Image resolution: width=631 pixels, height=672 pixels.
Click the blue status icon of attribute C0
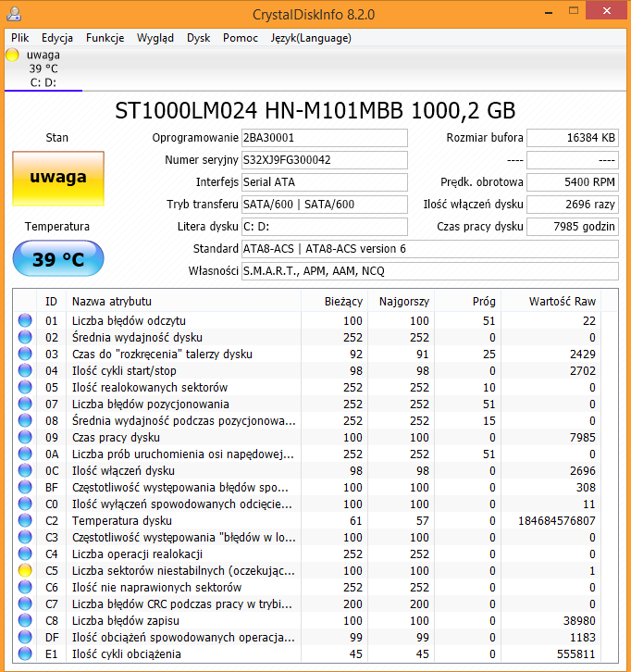point(25,504)
